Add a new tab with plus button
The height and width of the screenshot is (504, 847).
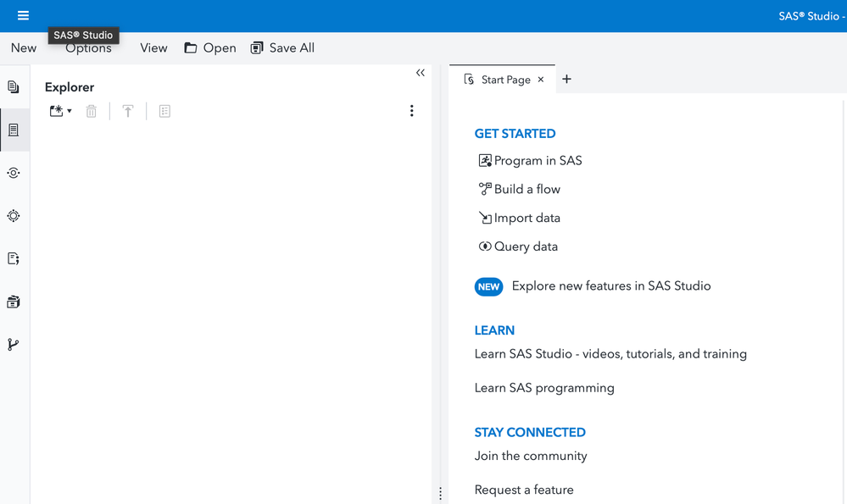[567, 80]
